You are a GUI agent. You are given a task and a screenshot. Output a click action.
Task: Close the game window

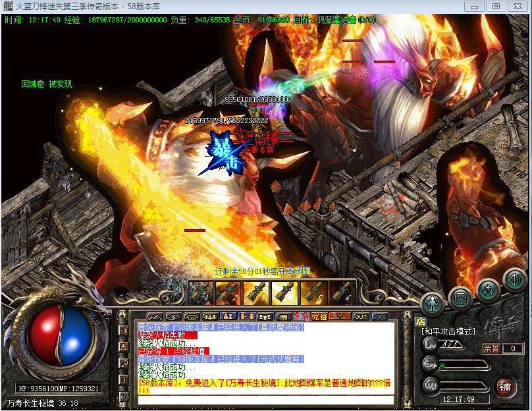point(518,7)
